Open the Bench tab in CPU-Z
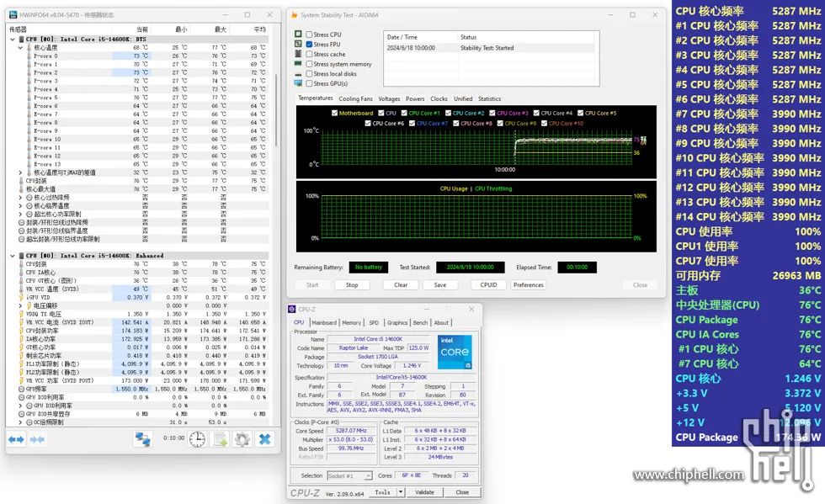This screenshot has height=504, width=825. [420, 322]
